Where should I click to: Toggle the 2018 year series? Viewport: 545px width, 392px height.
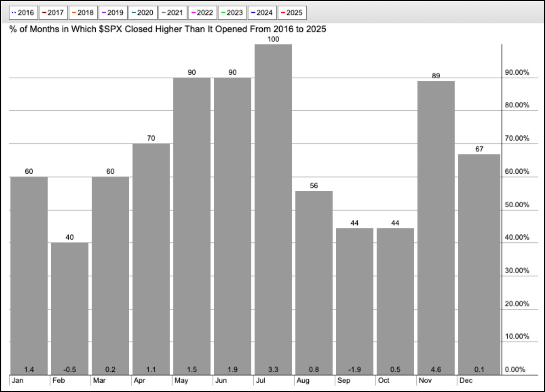(83, 13)
